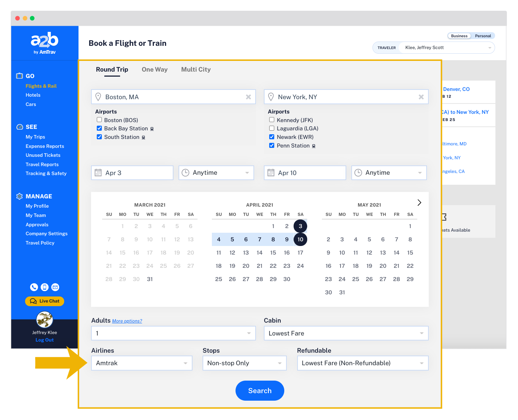Click the mobile device icon in sidebar

coord(44,287)
